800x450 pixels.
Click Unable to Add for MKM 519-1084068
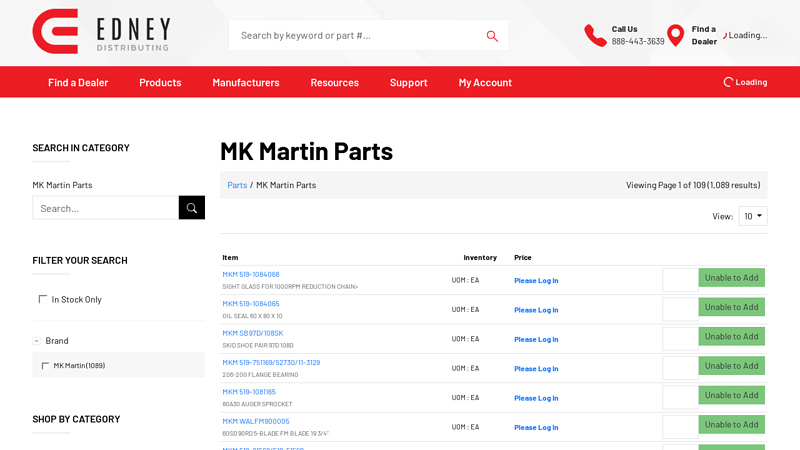[732, 278]
